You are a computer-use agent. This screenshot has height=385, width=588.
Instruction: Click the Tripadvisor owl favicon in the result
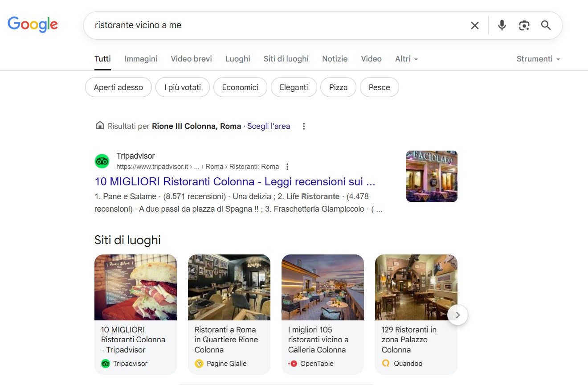point(102,161)
